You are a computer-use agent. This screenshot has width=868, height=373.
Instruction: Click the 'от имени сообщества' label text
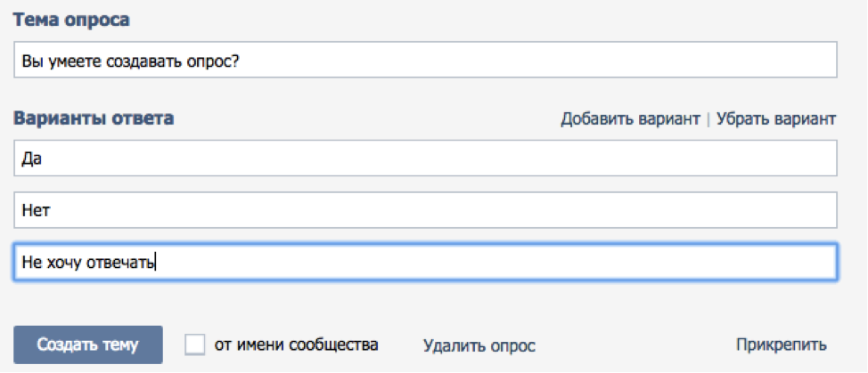297,345
